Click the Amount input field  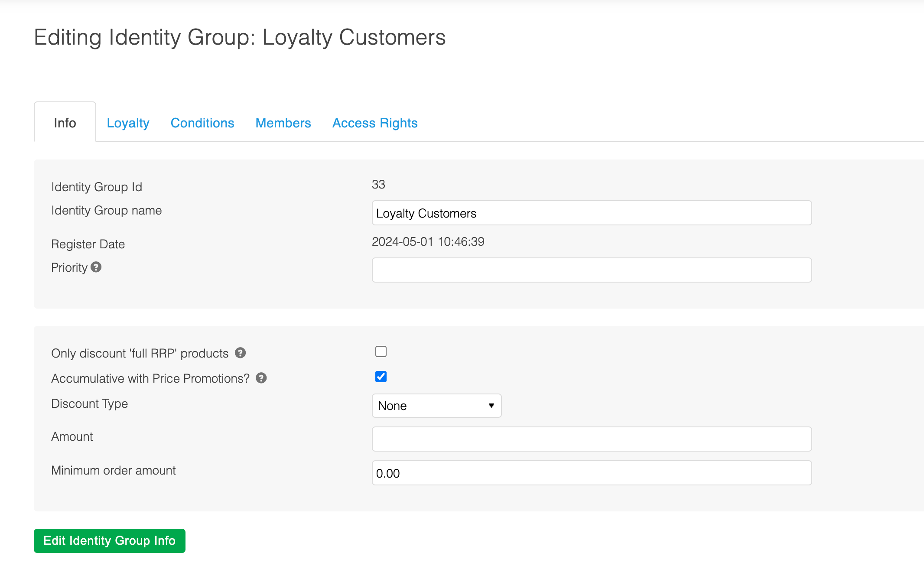click(592, 439)
